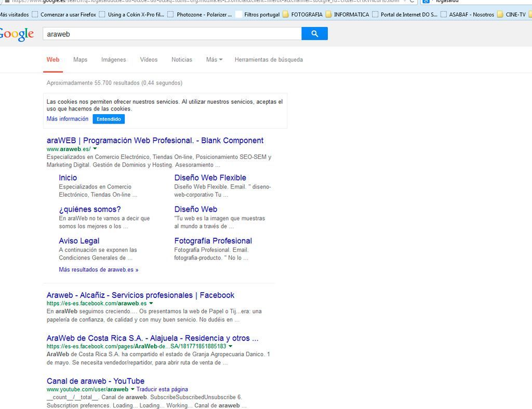Open the araWEB Programación Web Profesional result
532x409 pixels.
(155, 140)
